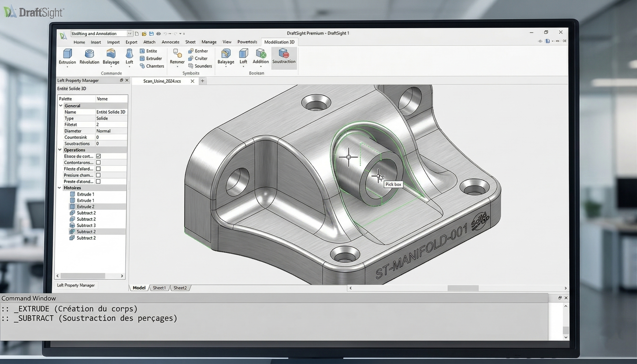The height and width of the screenshot is (364, 637).
Task: Activate the Soustraction boolean tool
Action: (284, 53)
